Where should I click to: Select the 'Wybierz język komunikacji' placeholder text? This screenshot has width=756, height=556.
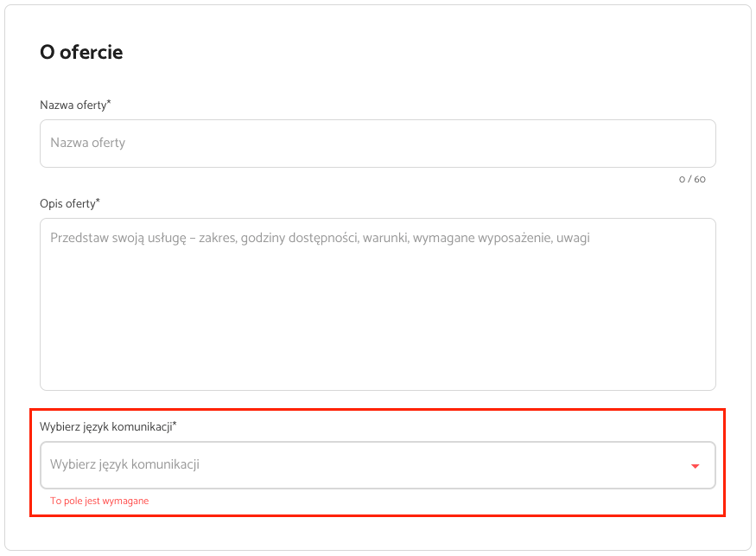(125, 465)
